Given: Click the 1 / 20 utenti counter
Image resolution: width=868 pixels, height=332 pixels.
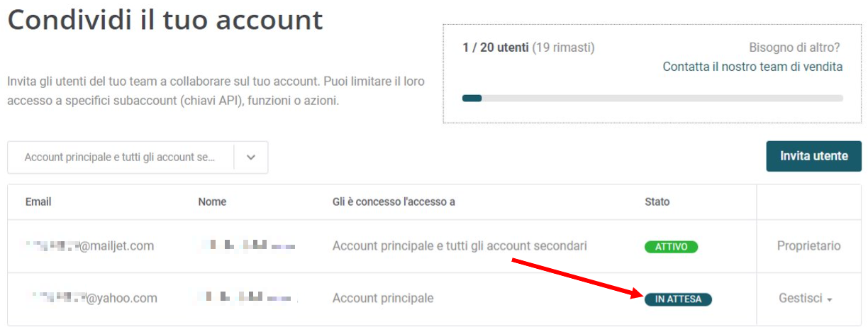Looking at the screenshot, I should coord(495,48).
